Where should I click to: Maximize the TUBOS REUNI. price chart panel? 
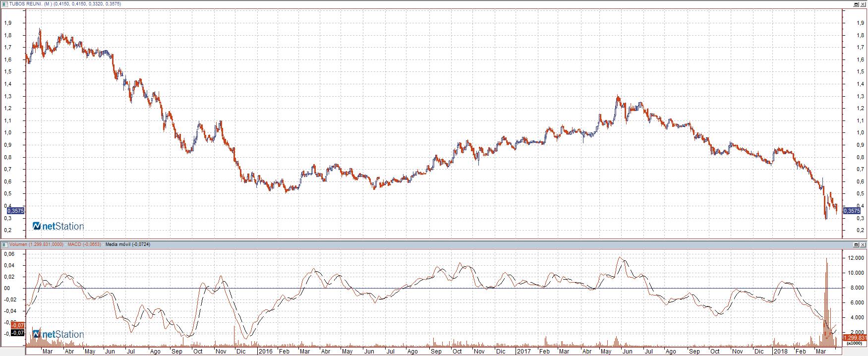[x=856, y=3]
